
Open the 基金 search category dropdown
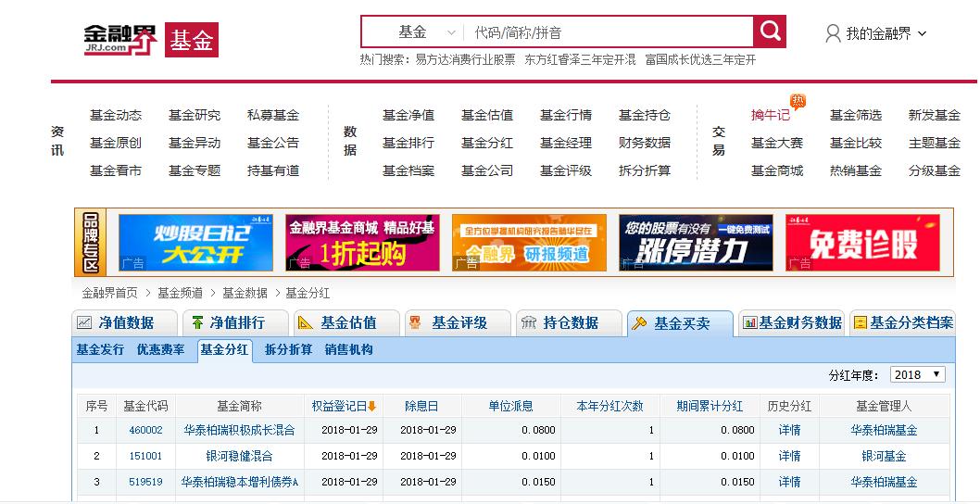pyautogui.click(x=428, y=31)
